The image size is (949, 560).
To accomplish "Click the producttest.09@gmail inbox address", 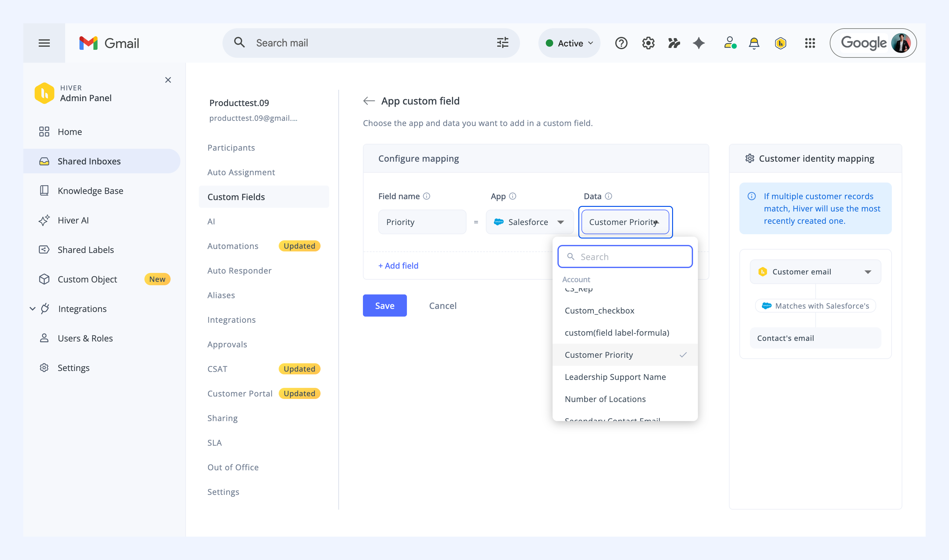I will tap(253, 118).
